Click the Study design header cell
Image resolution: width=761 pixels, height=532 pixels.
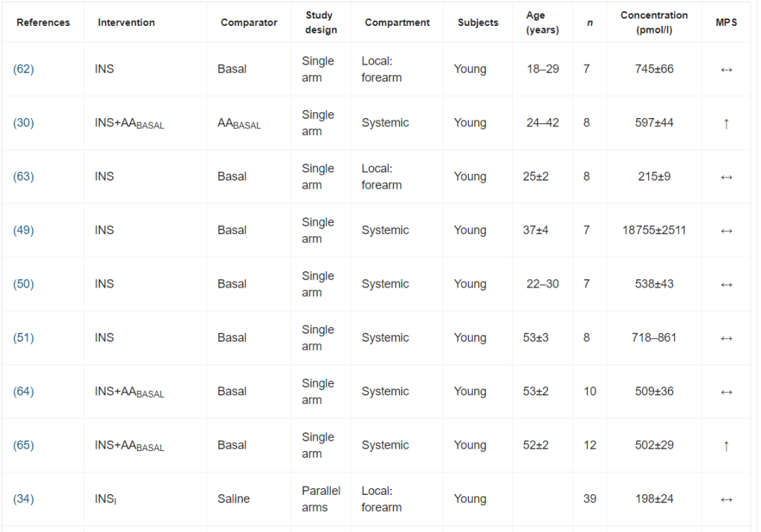tap(321, 22)
